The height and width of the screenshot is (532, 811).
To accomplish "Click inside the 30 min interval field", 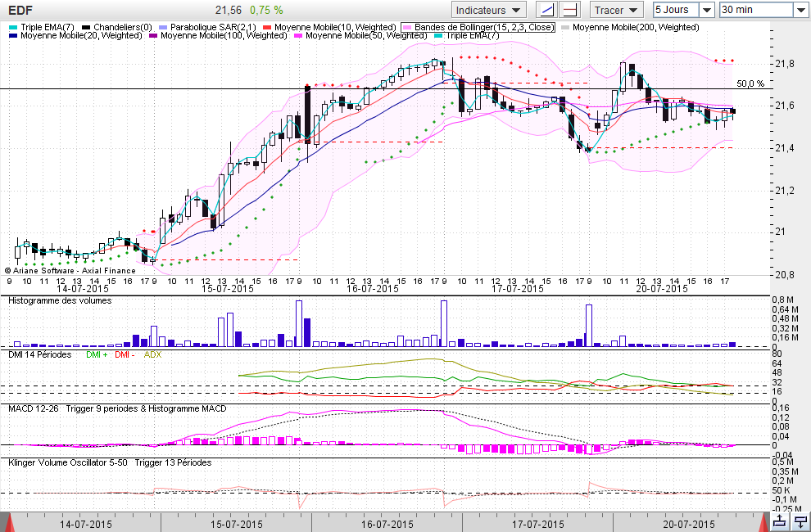I will (756, 10).
